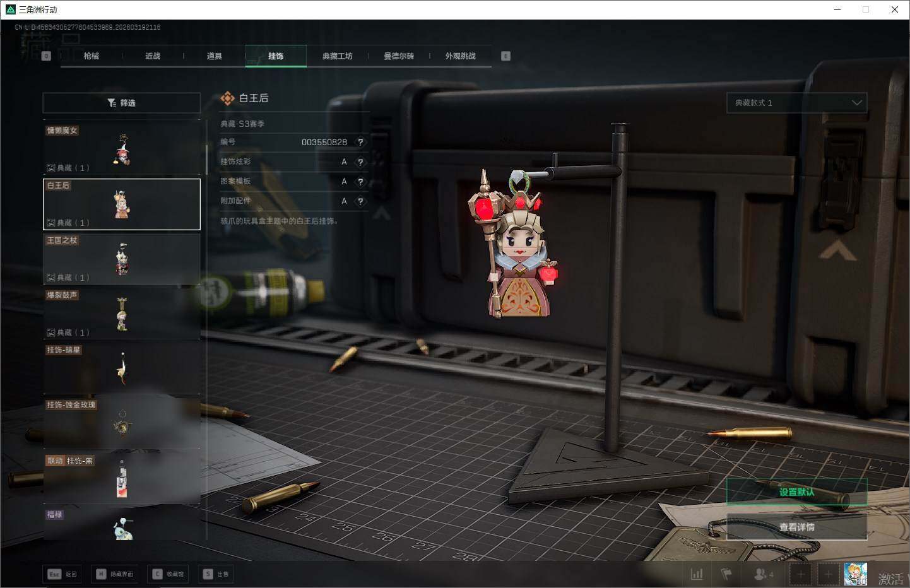The image size is (910, 588).
Task: Click the 查看详情 button
Action: point(796,527)
